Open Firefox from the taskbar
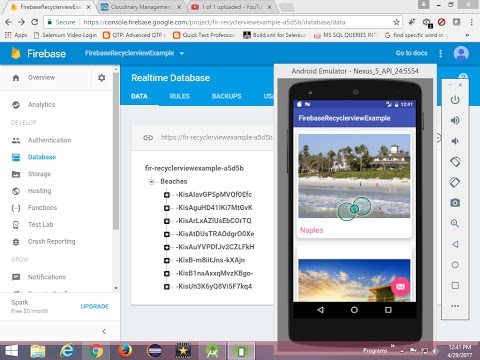Viewport: 480px width, 360px height. point(125,351)
